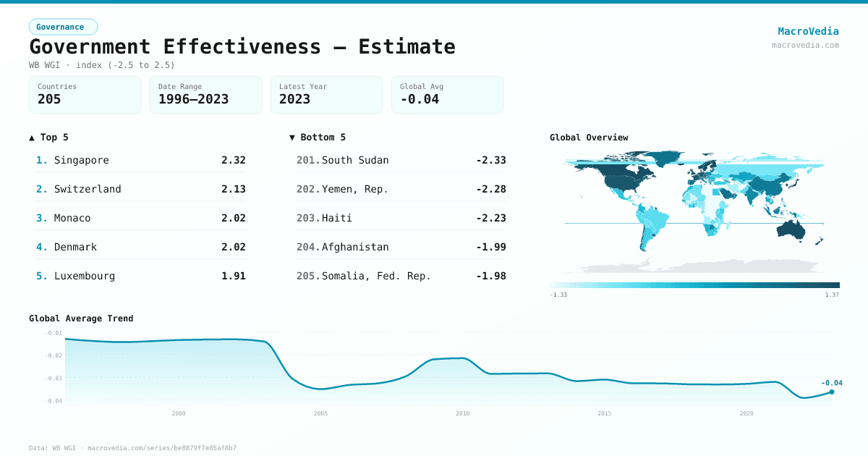868x456 pixels.
Task: Click the map color gradient legend bar
Action: [x=694, y=285]
